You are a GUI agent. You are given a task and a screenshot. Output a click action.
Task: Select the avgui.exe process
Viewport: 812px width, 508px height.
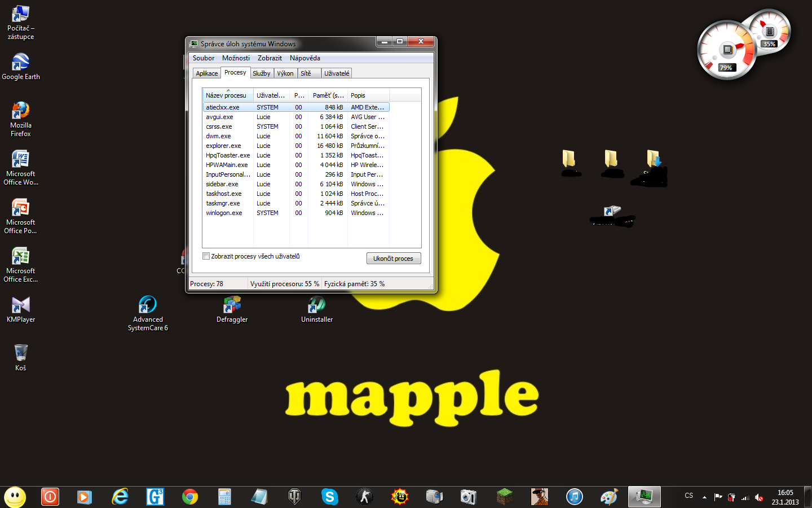point(295,117)
